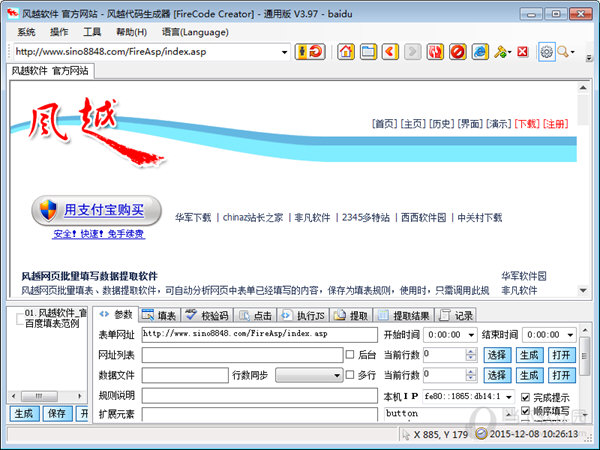
Task: Open the 提取 tab
Action: (351, 315)
